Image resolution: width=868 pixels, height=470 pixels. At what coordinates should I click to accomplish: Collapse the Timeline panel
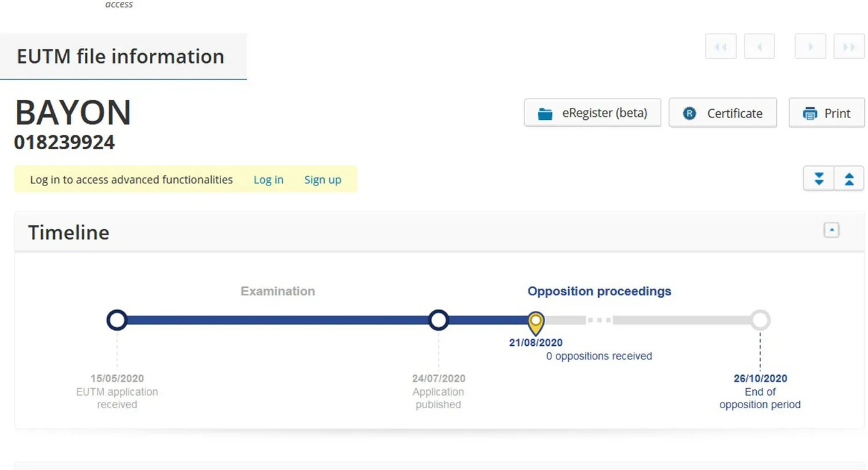[831, 230]
